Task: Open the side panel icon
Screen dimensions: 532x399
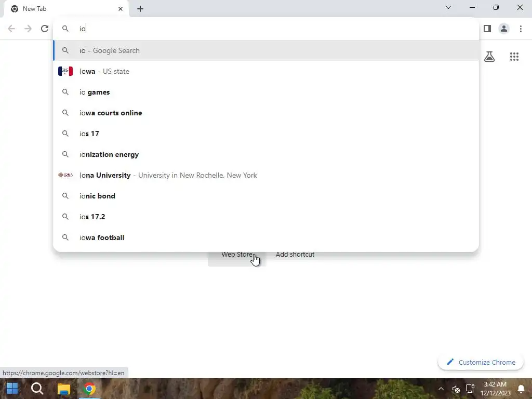Action: 487,29
